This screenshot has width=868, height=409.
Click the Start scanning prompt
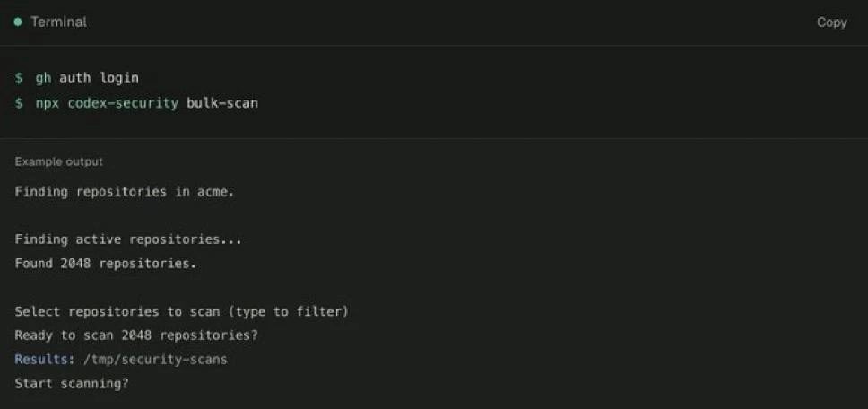(x=72, y=384)
